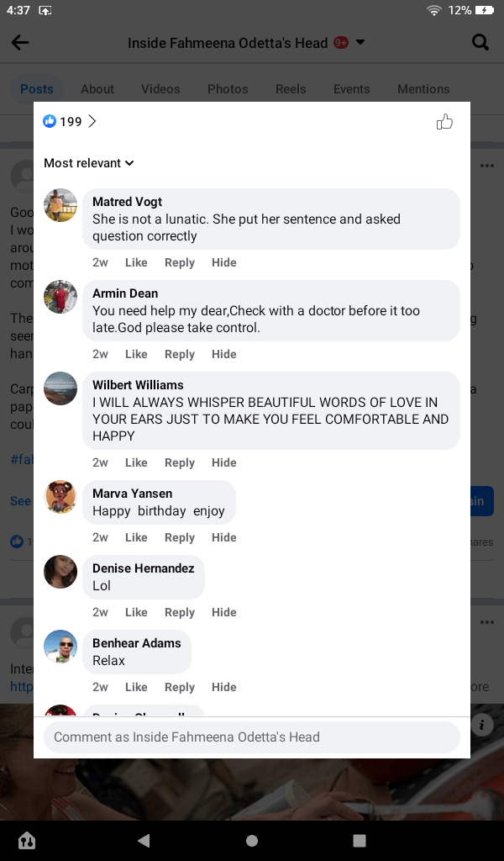Reply to Denise Hernandez's comment

(x=180, y=612)
